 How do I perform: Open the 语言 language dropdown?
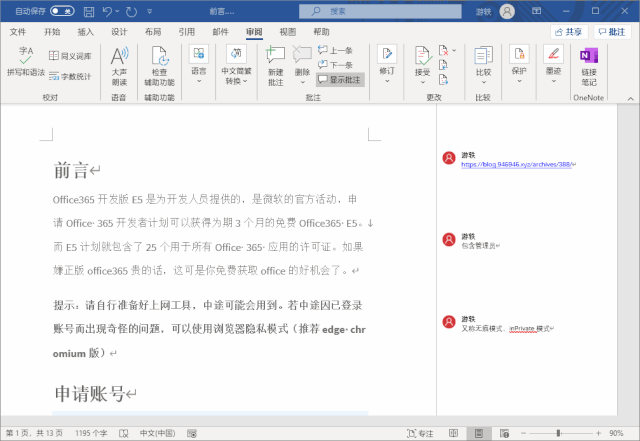[199, 65]
